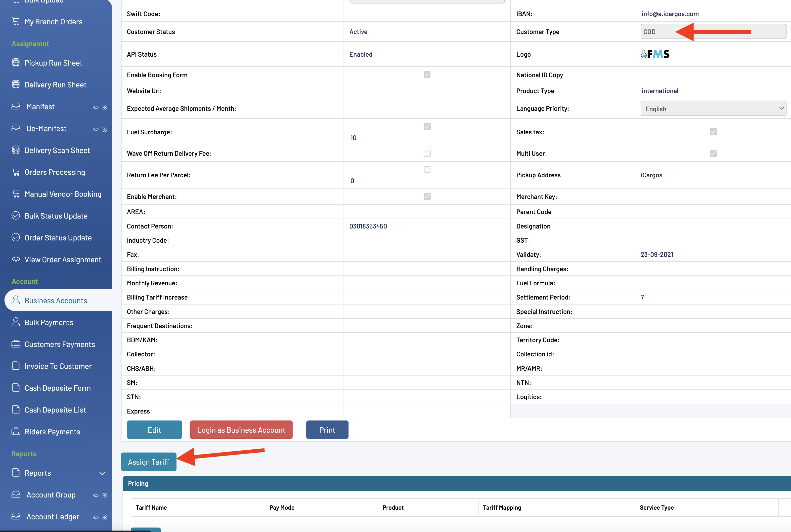Click the Contact Person number 03018353450
The width and height of the screenshot is (791, 532).
coord(368,226)
